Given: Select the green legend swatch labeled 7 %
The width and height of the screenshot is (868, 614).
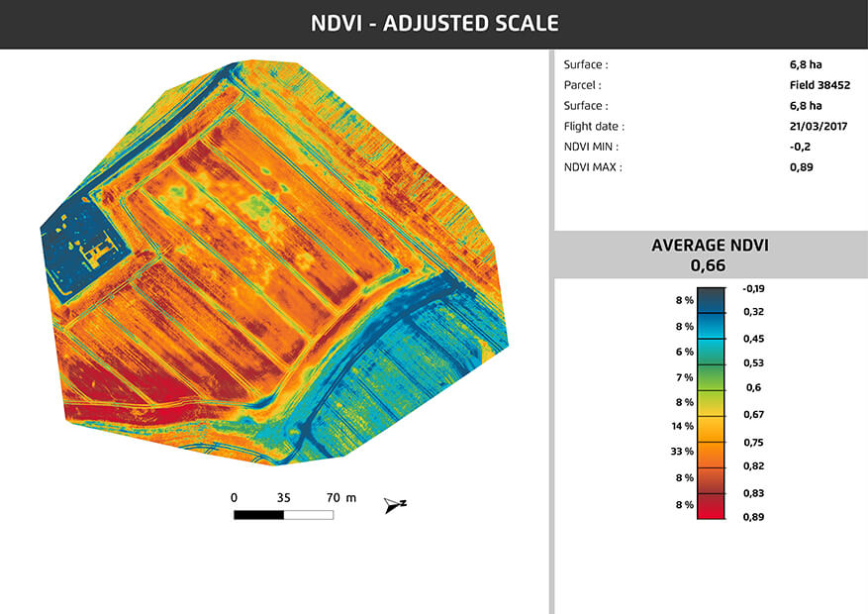Looking at the screenshot, I should pyautogui.click(x=711, y=377).
